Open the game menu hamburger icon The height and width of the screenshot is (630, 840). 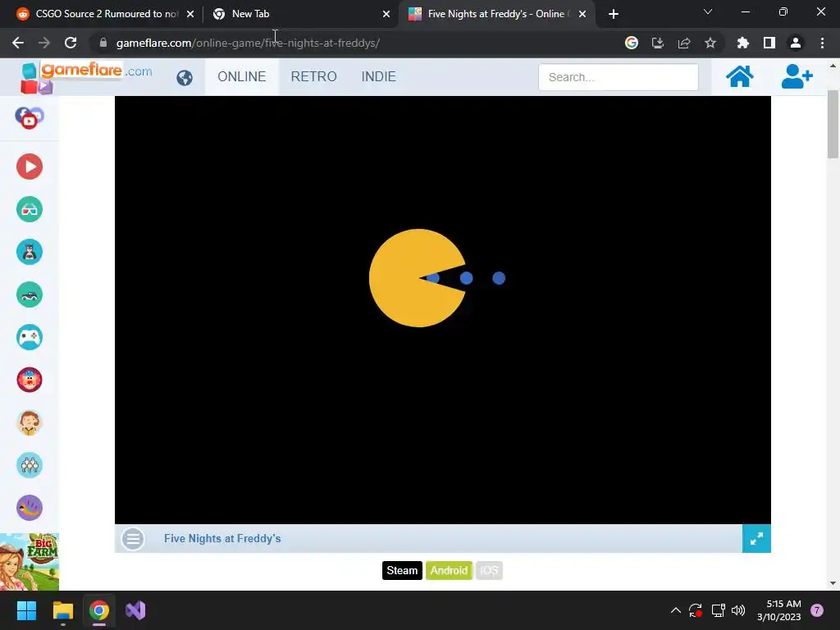[x=133, y=539]
